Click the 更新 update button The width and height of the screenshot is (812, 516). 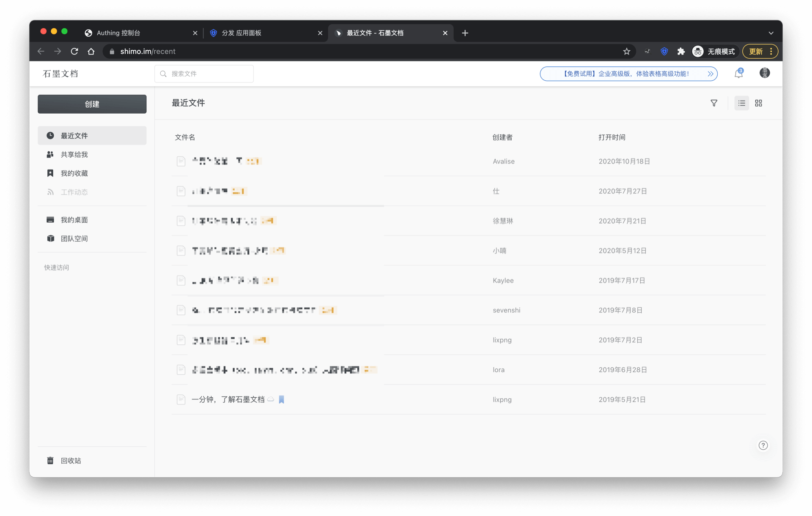coord(756,52)
